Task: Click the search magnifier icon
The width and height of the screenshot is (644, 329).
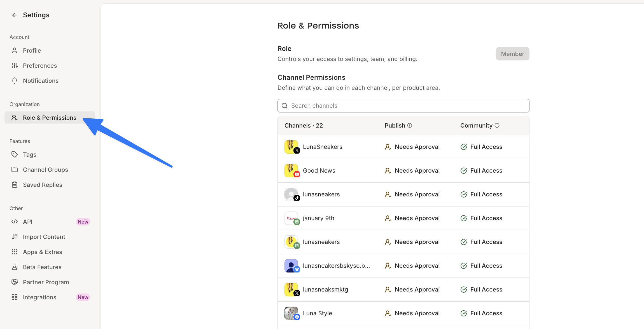Action: click(x=284, y=106)
